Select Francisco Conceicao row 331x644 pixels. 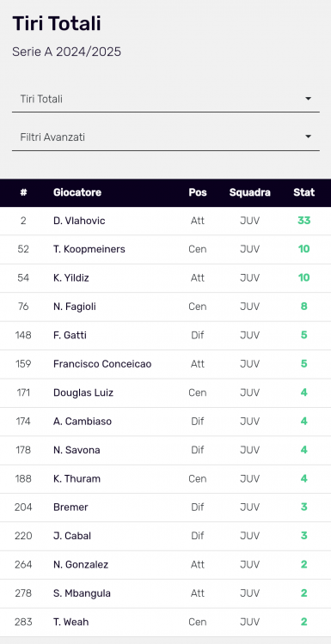tap(165, 364)
